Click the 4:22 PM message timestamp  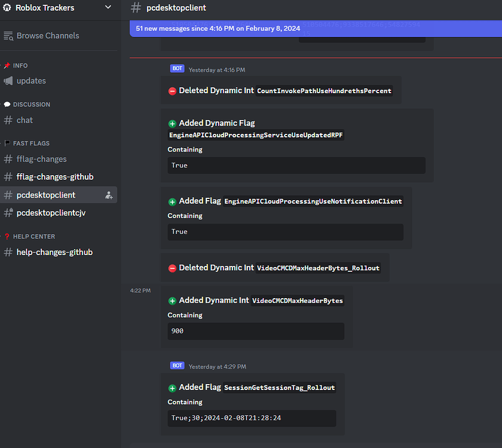pyautogui.click(x=140, y=290)
